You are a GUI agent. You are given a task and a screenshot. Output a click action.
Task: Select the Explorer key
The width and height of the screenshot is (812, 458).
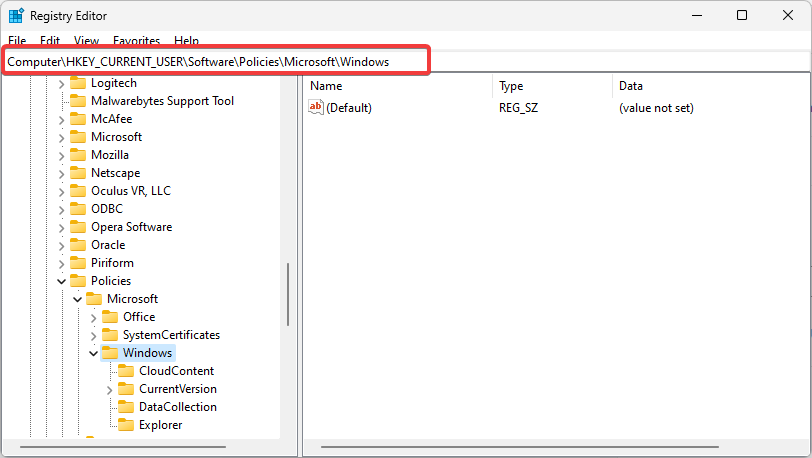(161, 425)
